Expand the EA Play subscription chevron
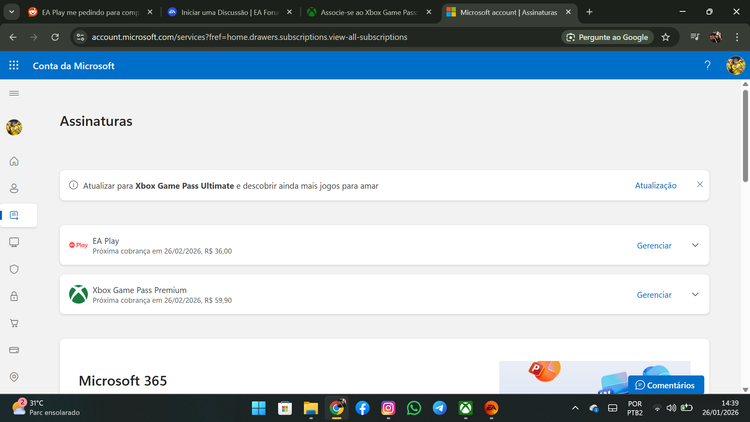Viewport: 750px width, 422px height. point(695,245)
